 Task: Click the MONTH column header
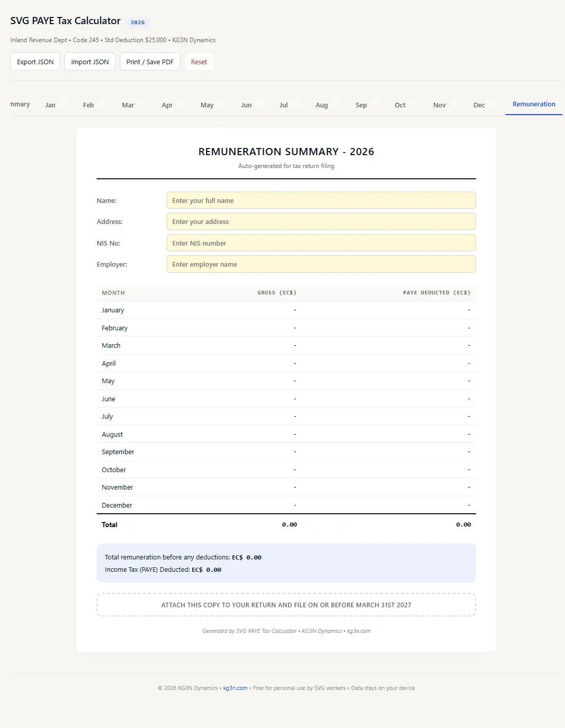click(113, 293)
